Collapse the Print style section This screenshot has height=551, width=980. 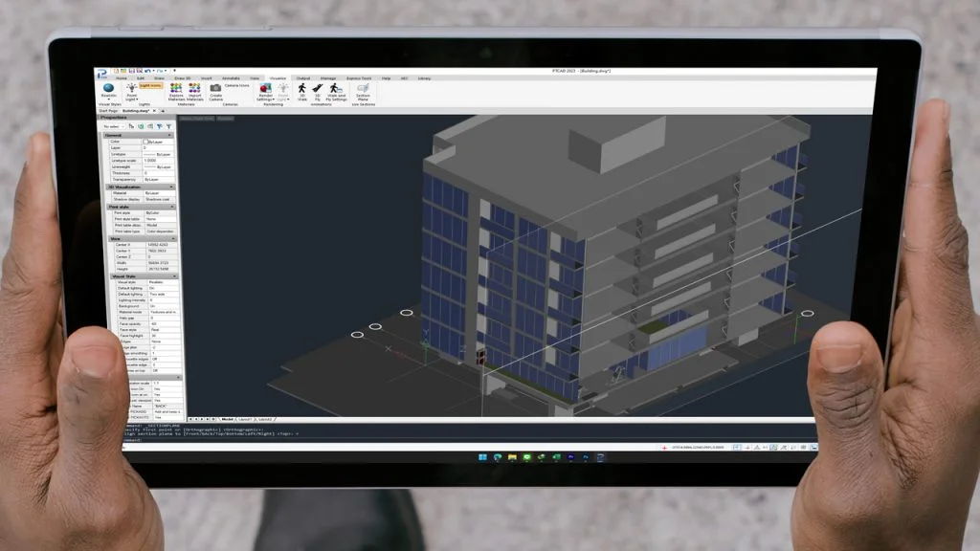(172, 207)
